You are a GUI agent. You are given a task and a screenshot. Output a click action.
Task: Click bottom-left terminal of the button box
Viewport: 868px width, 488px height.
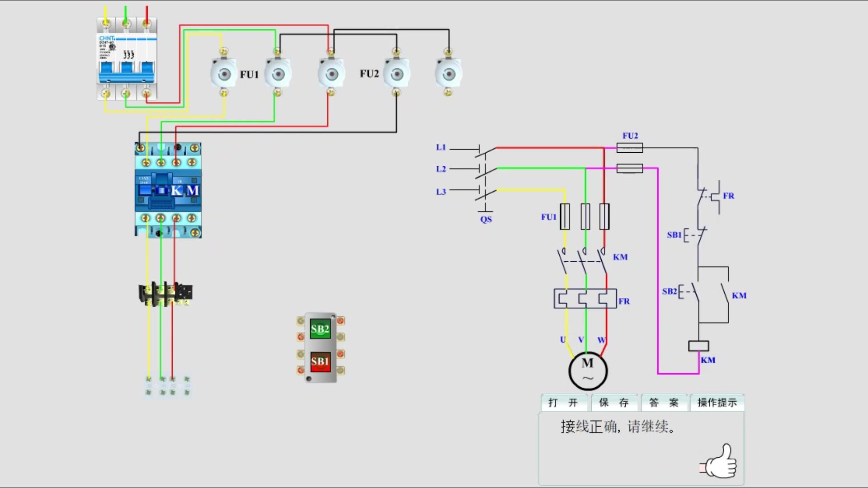point(301,370)
